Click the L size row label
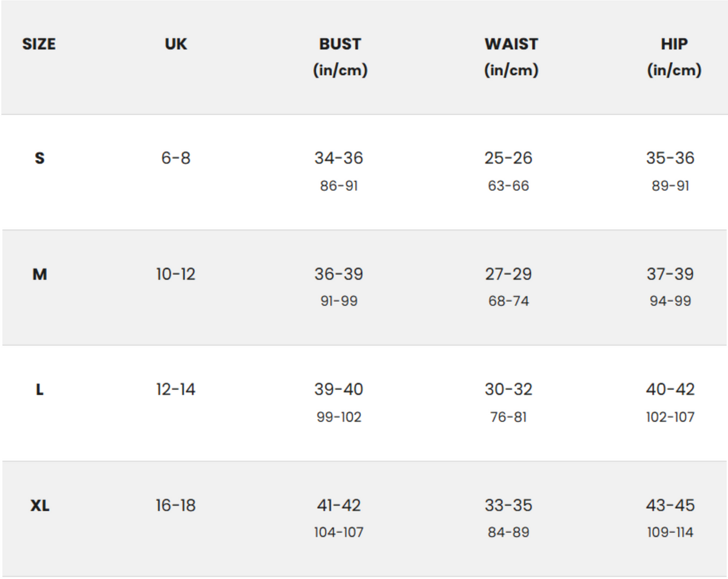Screen dimensions: 728x579 pyautogui.click(x=39, y=390)
